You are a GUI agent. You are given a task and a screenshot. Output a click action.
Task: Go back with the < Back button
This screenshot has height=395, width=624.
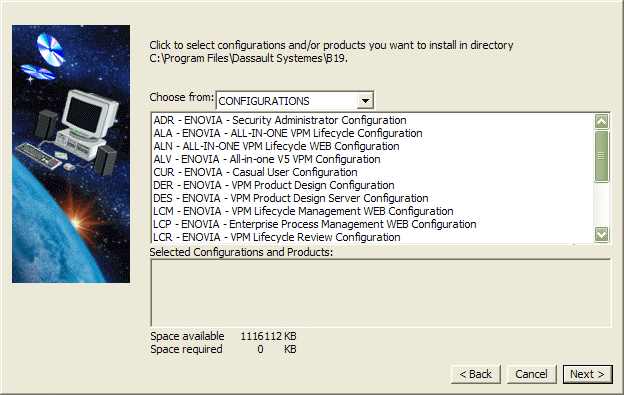pos(476,374)
